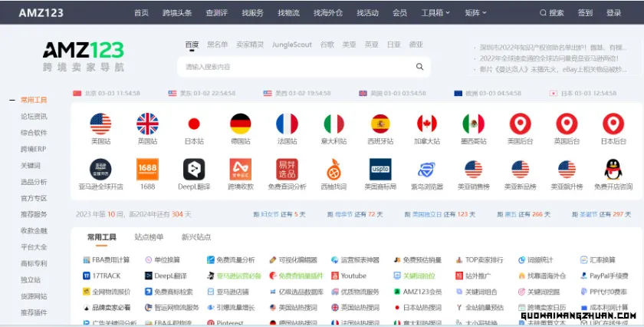Viewport: 644px width, 327px height.
Task: Open the 美亚新品榜 icon
Action: point(521,169)
